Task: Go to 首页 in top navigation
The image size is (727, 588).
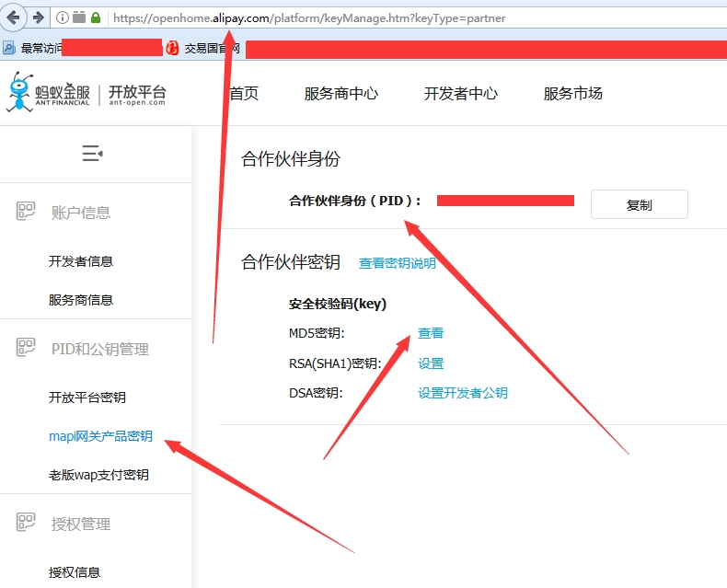Action: coord(245,93)
